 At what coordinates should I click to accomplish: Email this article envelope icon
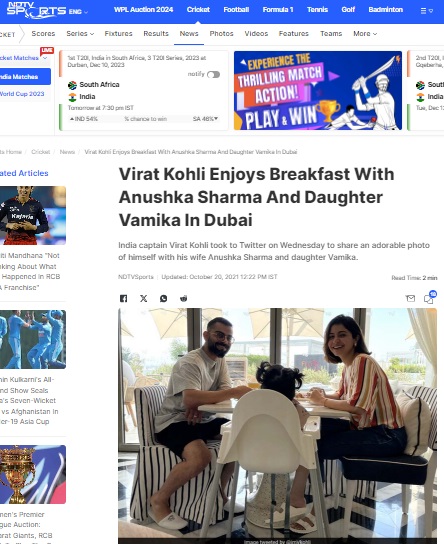(410, 298)
